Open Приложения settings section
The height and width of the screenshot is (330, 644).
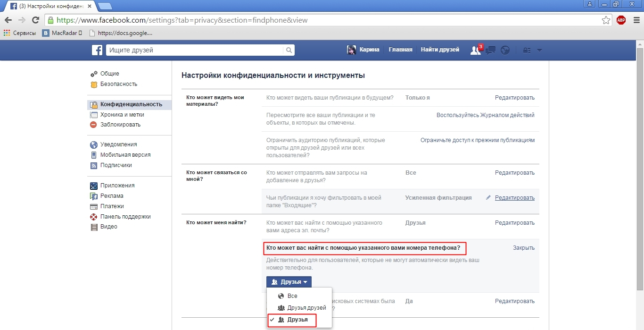[x=117, y=186]
